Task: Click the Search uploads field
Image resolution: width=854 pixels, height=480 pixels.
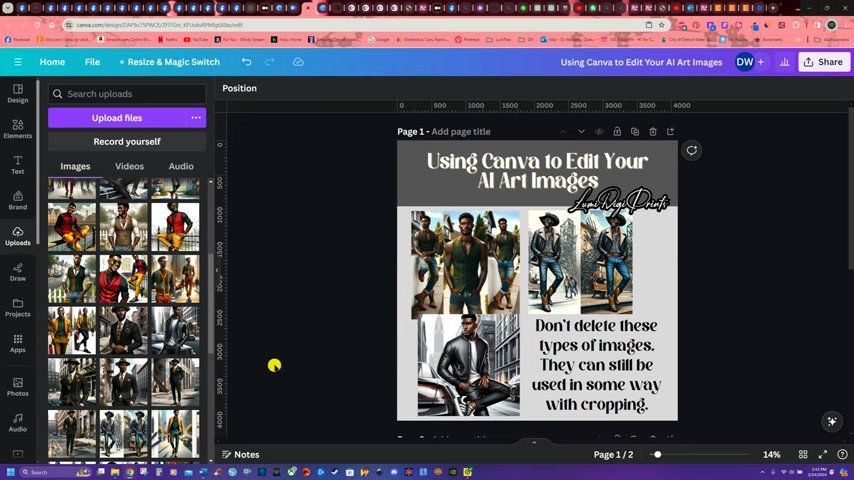Action: [x=127, y=94]
